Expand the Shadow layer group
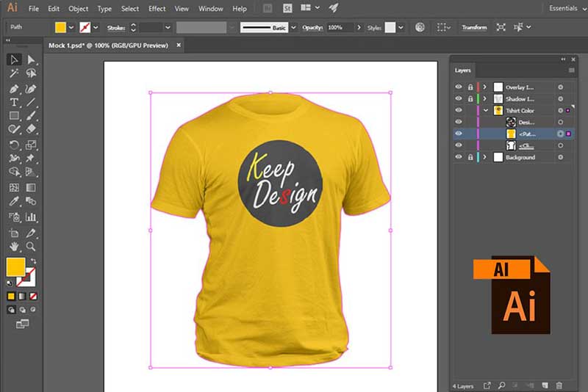588x392 pixels. coord(484,98)
